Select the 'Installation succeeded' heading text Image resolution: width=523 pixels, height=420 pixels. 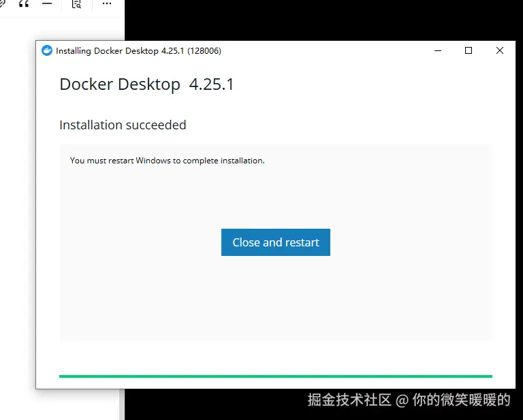click(123, 125)
